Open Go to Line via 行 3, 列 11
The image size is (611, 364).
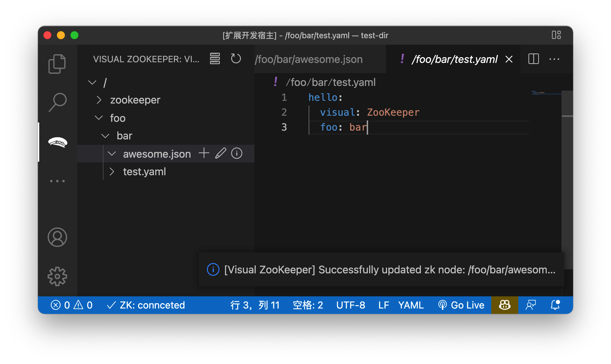255,305
